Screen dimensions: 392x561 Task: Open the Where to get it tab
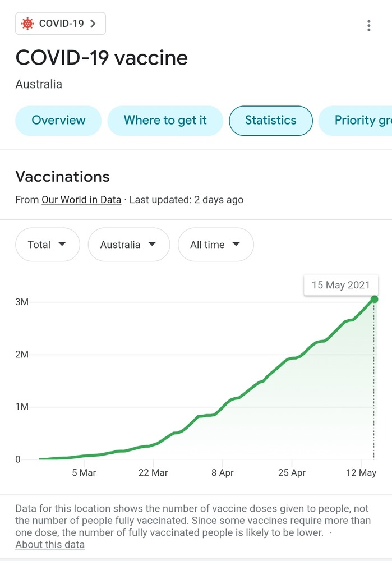pyautogui.click(x=165, y=120)
